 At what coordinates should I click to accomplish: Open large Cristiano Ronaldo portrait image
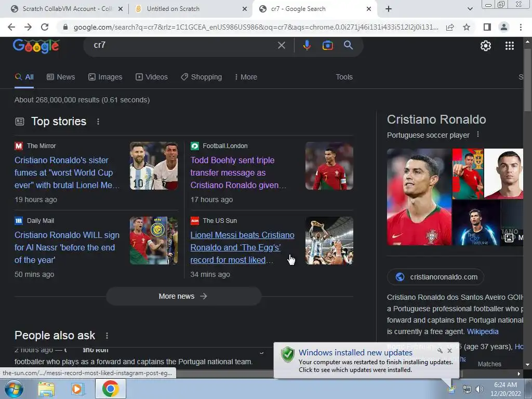point(419,197)
